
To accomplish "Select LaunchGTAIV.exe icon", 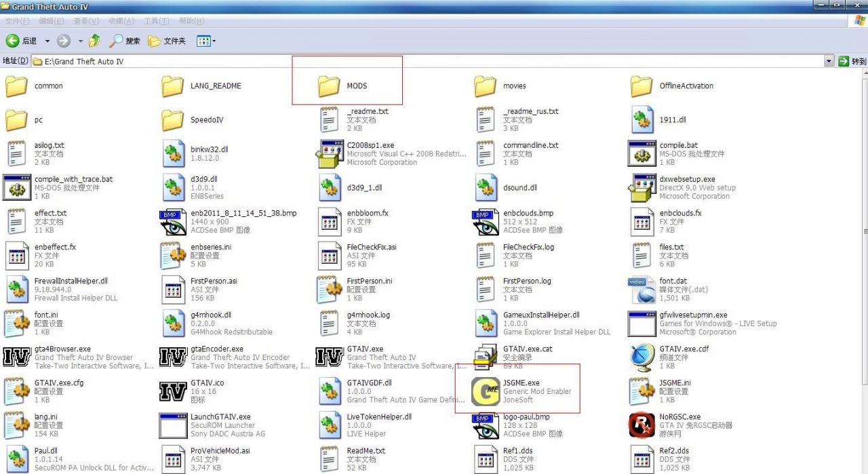I will 174,425.
